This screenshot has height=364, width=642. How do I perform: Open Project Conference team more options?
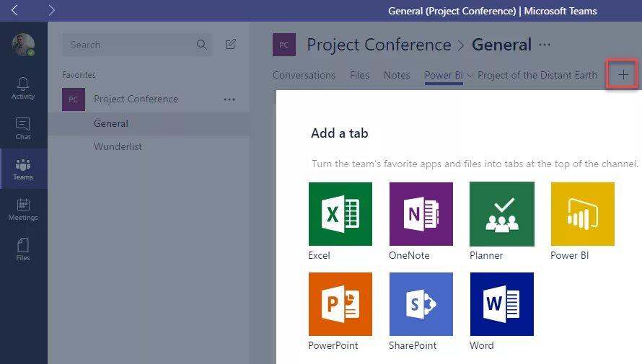point(229,99)
